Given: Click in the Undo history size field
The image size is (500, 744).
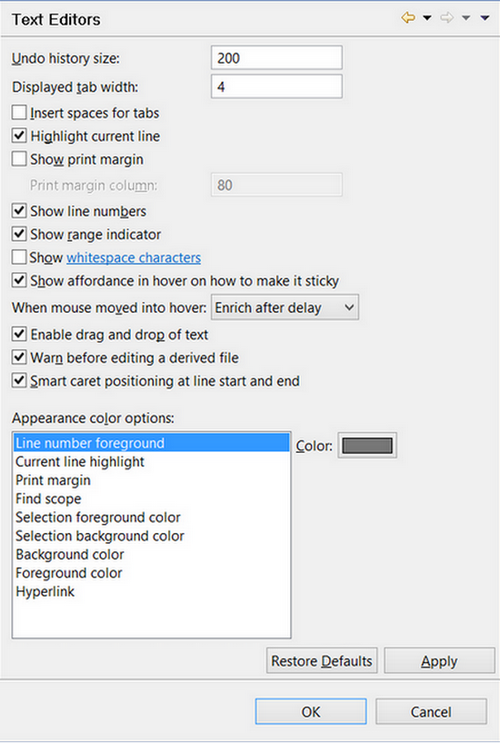Looking at the screenshot, I should 277,58.
